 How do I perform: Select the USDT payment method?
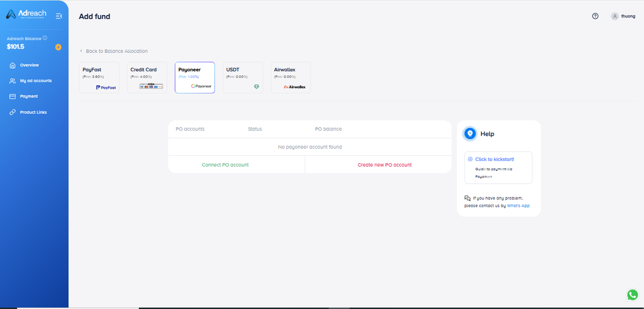tap(243, 77)
